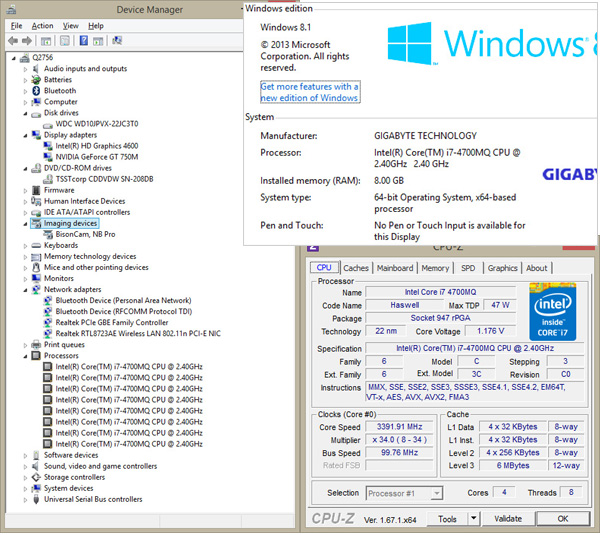Image resolution: width=600 pixels, height=535 pixels.
Task: Click the Back arrow in Device Manager toolbar
Action: click(x=13, y=41)
